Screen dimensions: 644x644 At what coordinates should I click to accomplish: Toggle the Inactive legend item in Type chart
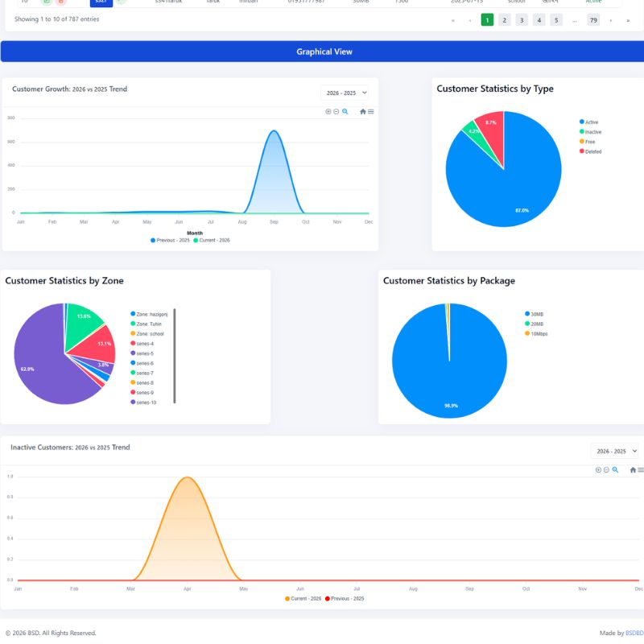click(x=591, y=132)
